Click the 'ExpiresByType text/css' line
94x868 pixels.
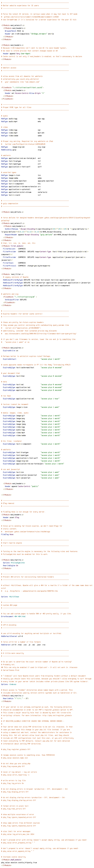tap(31, 472)
